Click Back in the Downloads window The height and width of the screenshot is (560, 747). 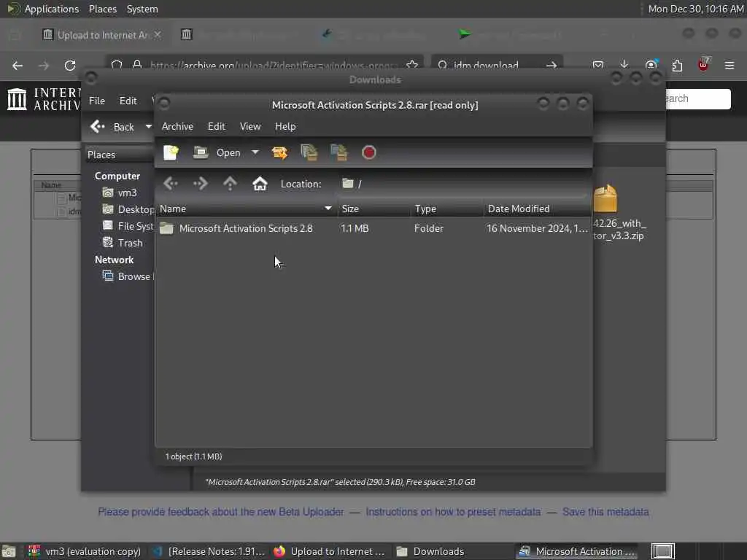pos(113,127)
